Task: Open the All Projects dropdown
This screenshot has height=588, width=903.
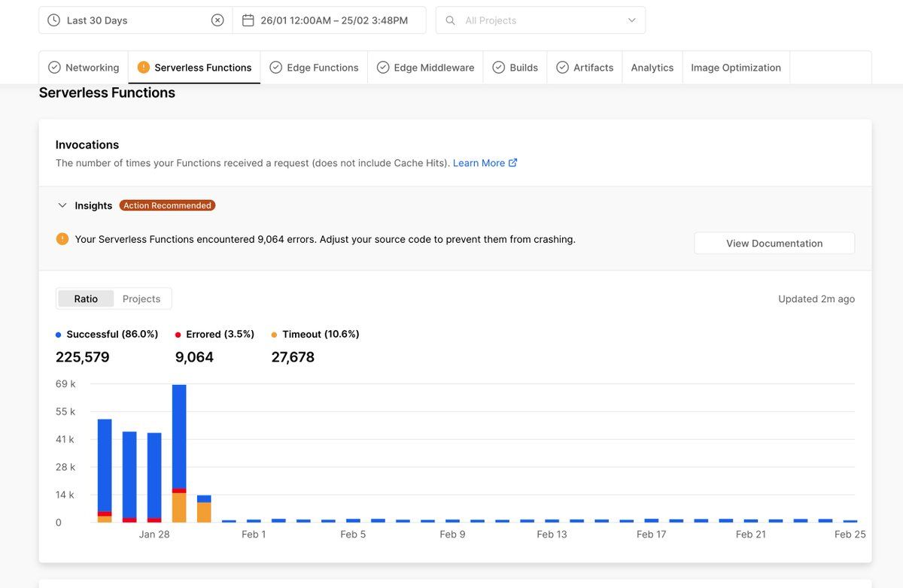Action: pos(540,20)
